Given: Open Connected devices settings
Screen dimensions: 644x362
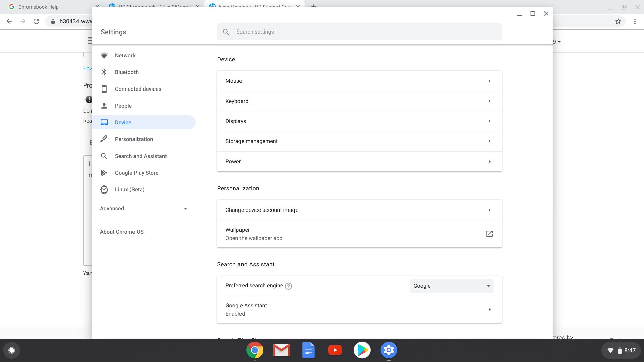Looking at the screenshot, I should click(138, 89).
